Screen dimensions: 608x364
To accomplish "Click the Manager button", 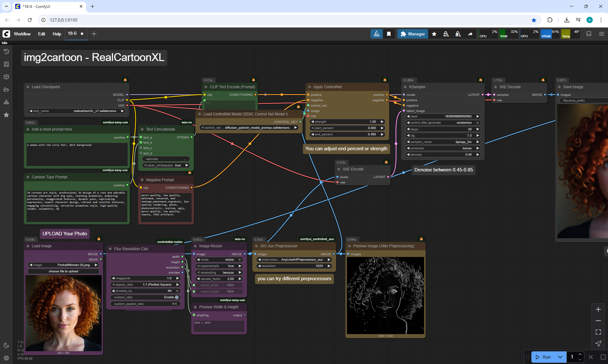I will coord(413,34).
